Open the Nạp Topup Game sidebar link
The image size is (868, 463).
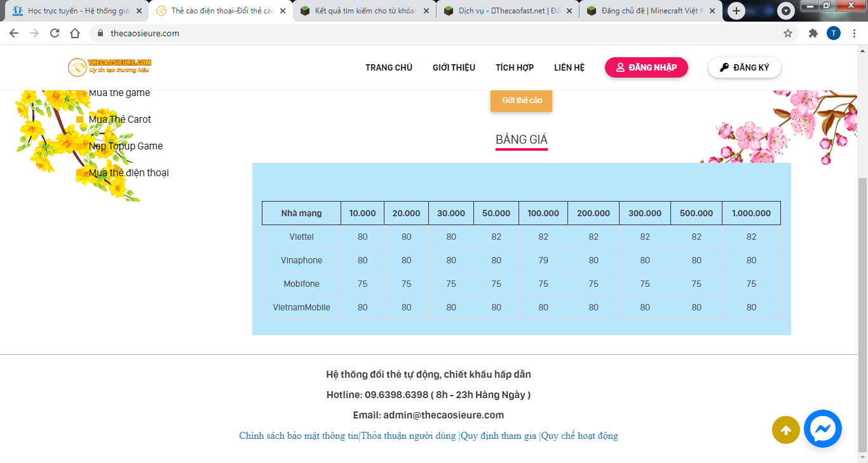(126, 146)
